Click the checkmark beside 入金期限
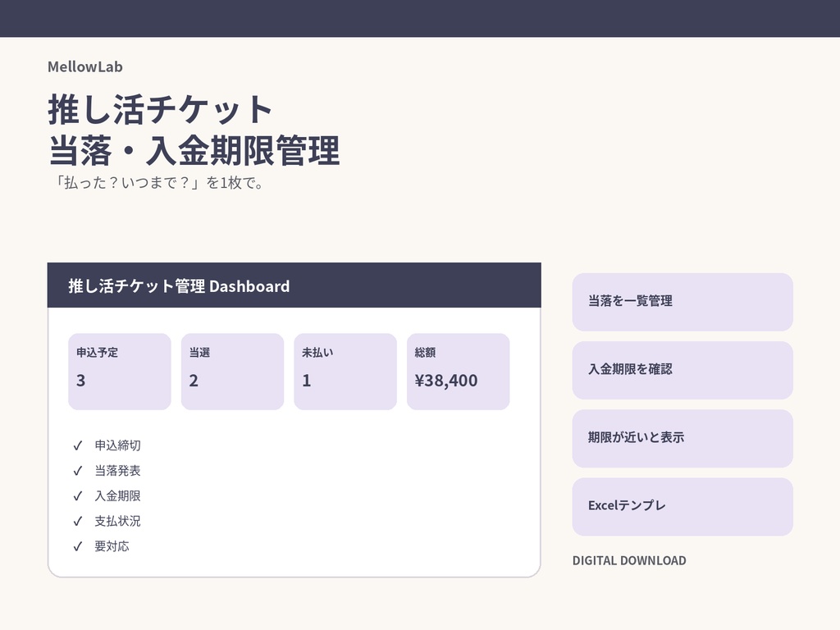Viewport: 840px width, 630px height. pos(78,496)
